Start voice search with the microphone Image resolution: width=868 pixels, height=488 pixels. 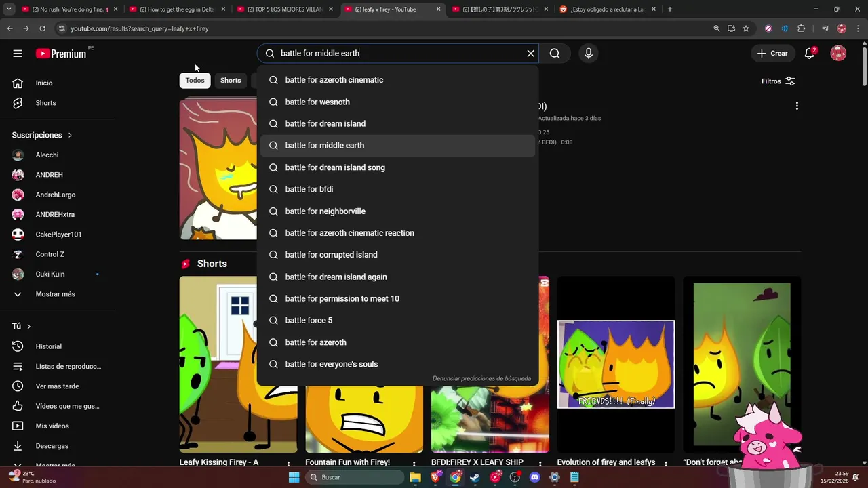click(x=588, y=54)
